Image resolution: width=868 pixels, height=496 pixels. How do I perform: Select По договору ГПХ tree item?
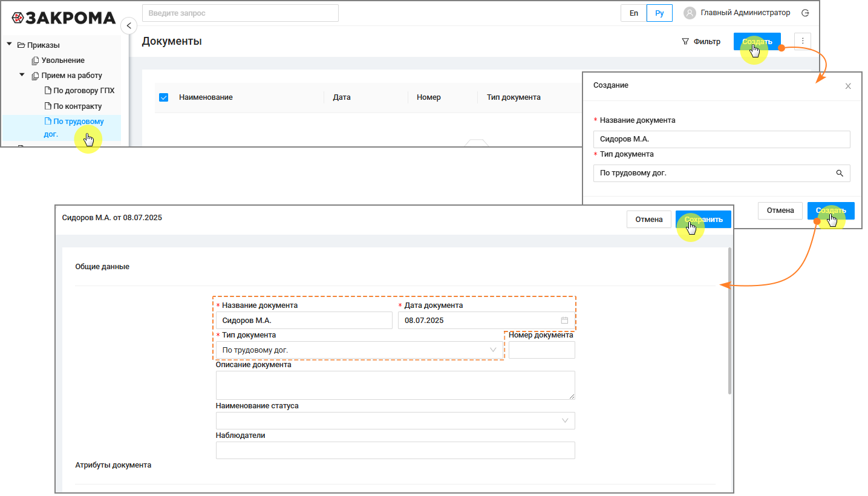[84, 91]
